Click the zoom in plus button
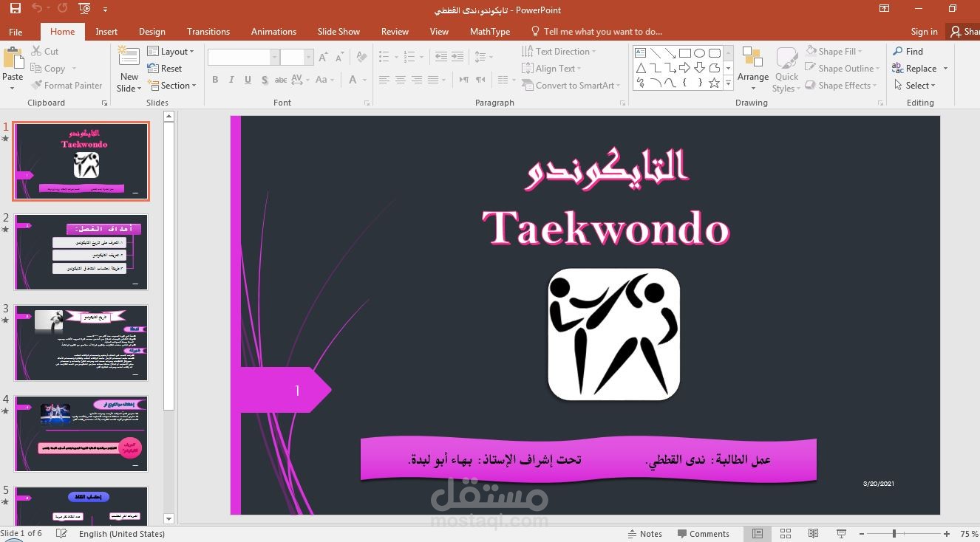980x542 pixels. coord(947,534)
